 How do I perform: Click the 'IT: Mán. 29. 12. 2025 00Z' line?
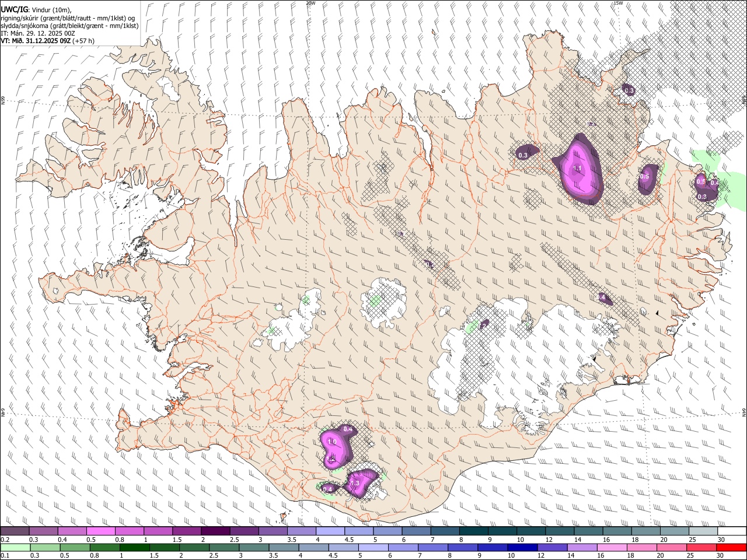click(x=38, y=33)
